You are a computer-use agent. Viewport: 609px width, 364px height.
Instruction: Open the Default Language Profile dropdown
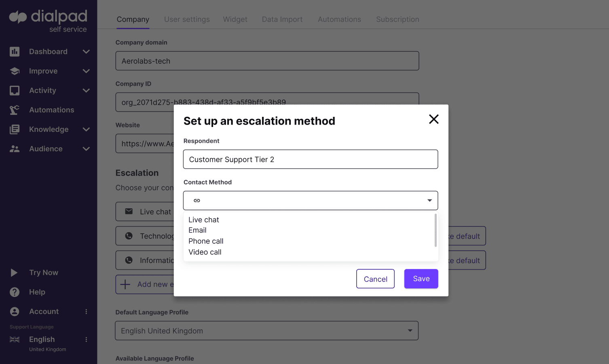409,330
